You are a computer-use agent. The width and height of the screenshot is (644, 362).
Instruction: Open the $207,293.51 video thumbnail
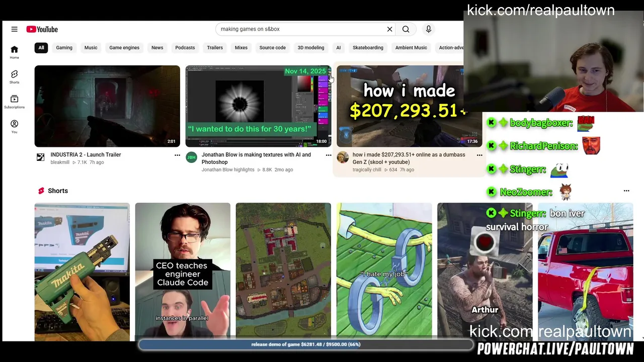(x=409, y=106)
